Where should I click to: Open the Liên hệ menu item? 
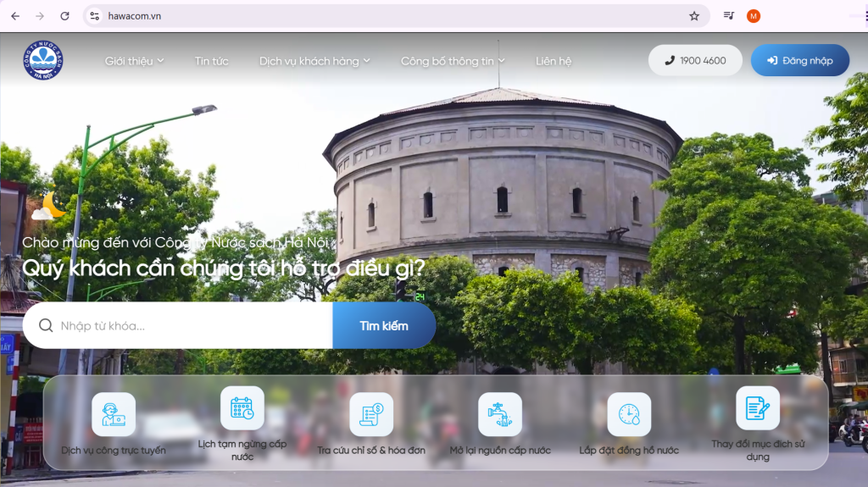[554, 61]
